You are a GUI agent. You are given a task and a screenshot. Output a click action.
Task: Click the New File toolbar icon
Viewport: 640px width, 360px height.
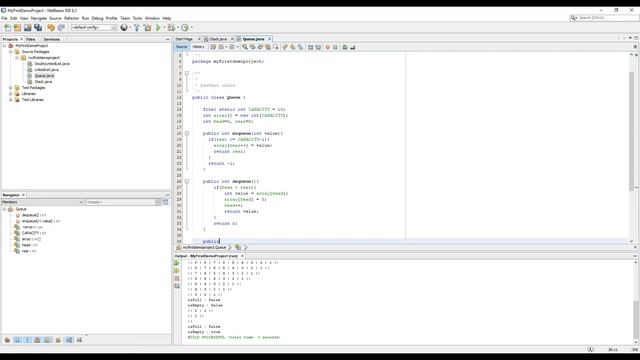(x=7, y=27)
